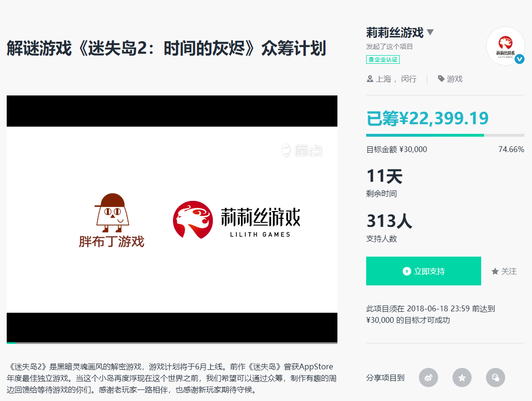The height and width of the screenshot is (401, 532).
Task: Expand the 莉莉丝游戏 creator dropdown arrow
Action: [x=430, y=32]
